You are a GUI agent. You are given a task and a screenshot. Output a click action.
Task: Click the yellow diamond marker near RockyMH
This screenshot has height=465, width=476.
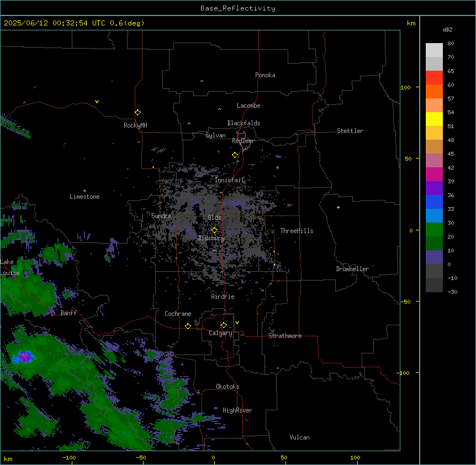(137, 113)
